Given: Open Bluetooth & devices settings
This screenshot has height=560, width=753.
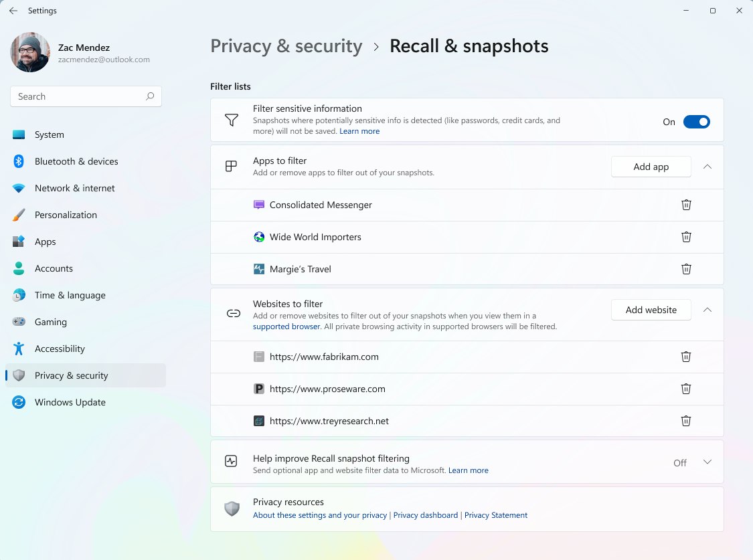Looking at the screenshot, I should coord(76,161).
